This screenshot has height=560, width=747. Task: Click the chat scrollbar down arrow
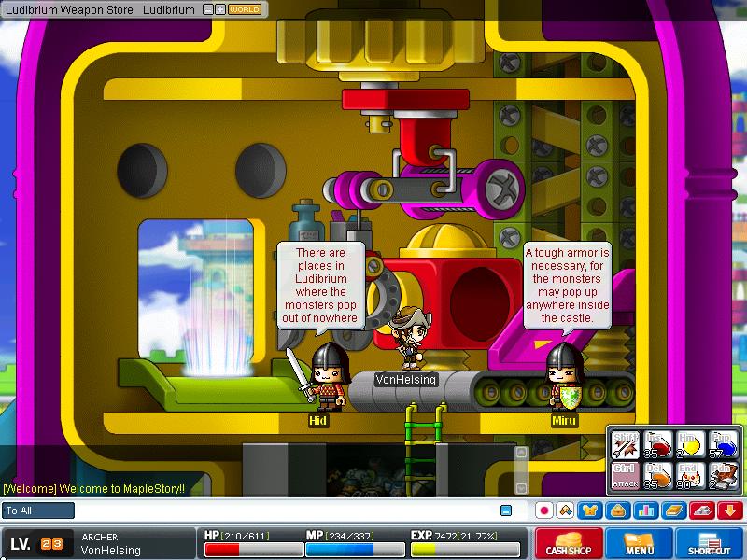coord(521,488)
